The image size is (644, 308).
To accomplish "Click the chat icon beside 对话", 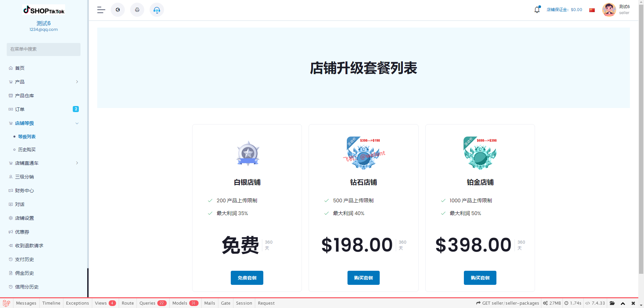I will [x=11, y=204].
